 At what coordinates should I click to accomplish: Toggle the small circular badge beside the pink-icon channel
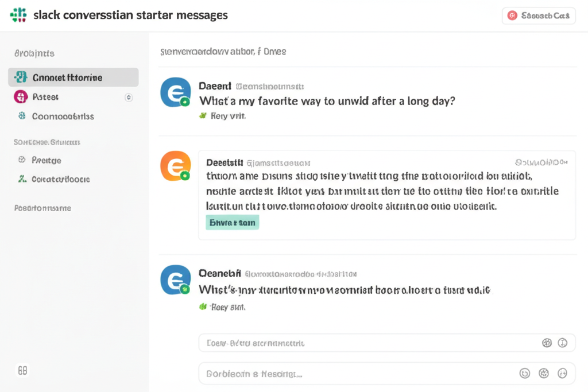[129, 98]
